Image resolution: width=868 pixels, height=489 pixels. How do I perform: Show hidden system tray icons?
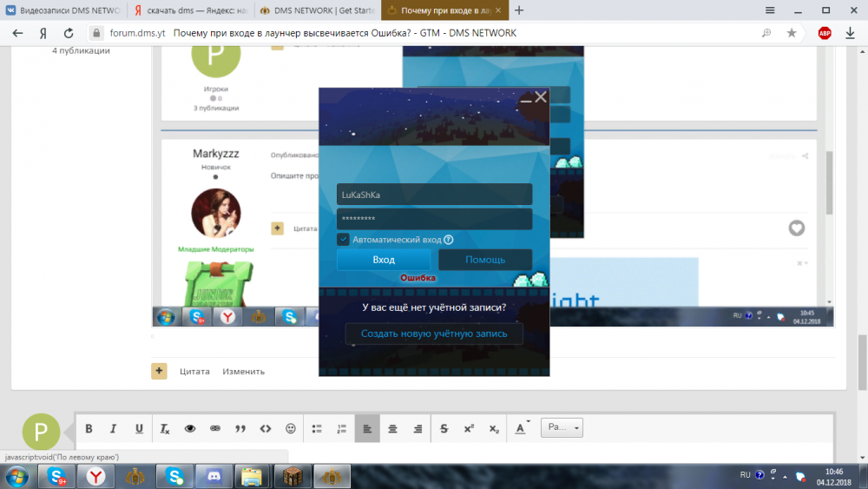click(x=785, y=476)
